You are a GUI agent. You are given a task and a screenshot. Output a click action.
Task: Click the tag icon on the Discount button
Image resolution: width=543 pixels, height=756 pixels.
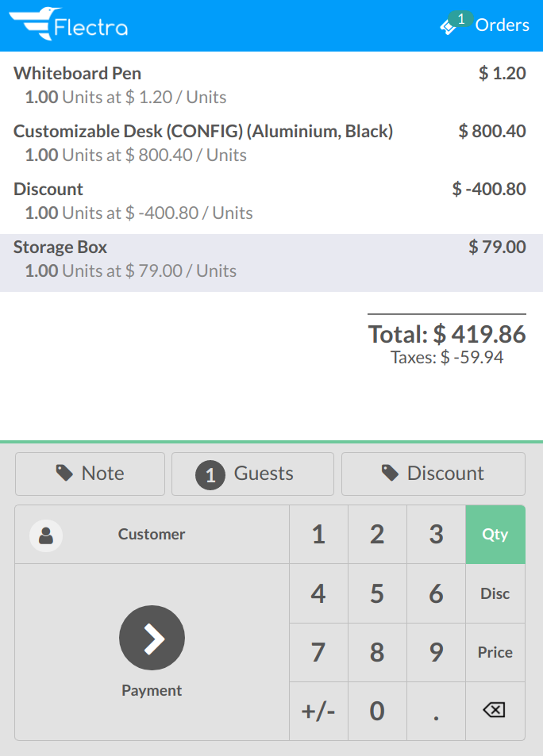(388, 472)
